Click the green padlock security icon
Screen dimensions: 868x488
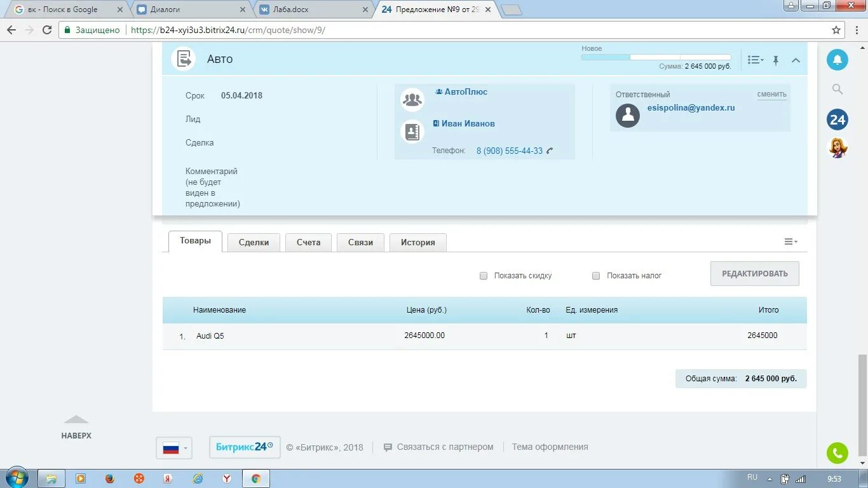click(67, 30)
